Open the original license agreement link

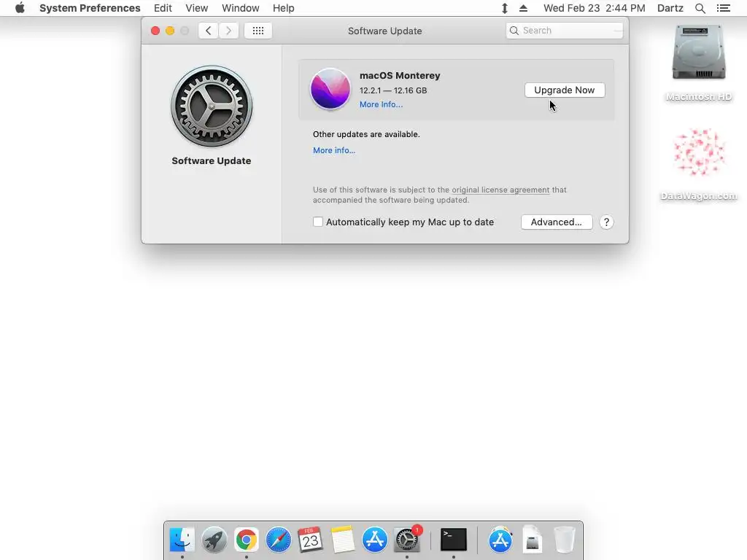point(500,190)
